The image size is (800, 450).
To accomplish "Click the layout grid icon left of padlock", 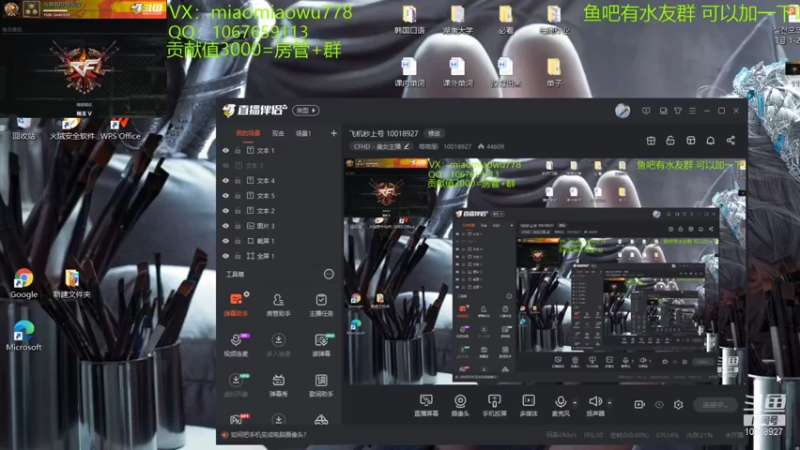I will click(x=651, y=141).
